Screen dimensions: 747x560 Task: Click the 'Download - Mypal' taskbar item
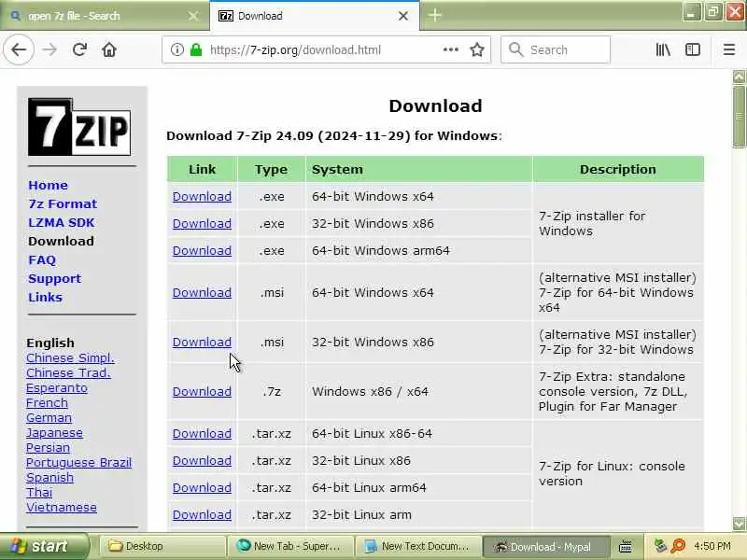[546, 546]
